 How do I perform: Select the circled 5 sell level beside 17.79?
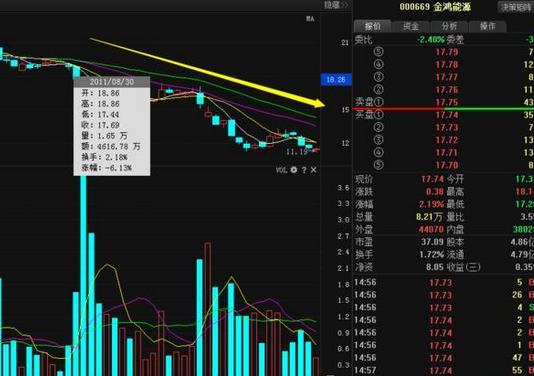[x=378, y=52]
